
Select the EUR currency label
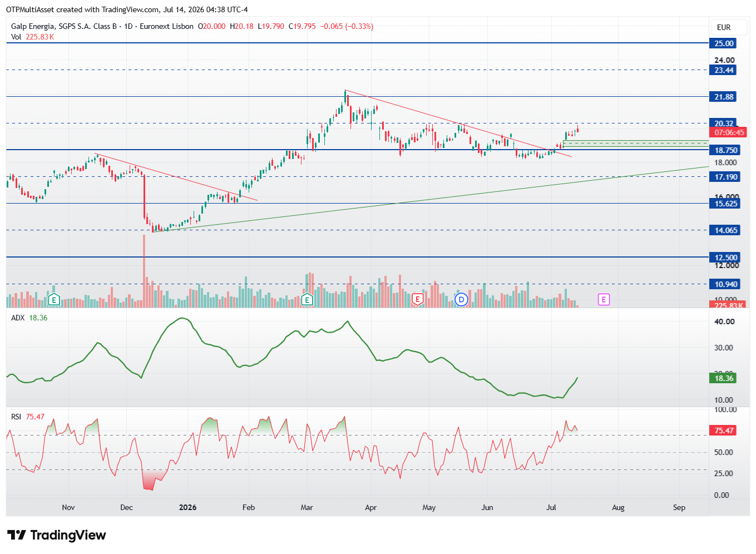(724, 27)
